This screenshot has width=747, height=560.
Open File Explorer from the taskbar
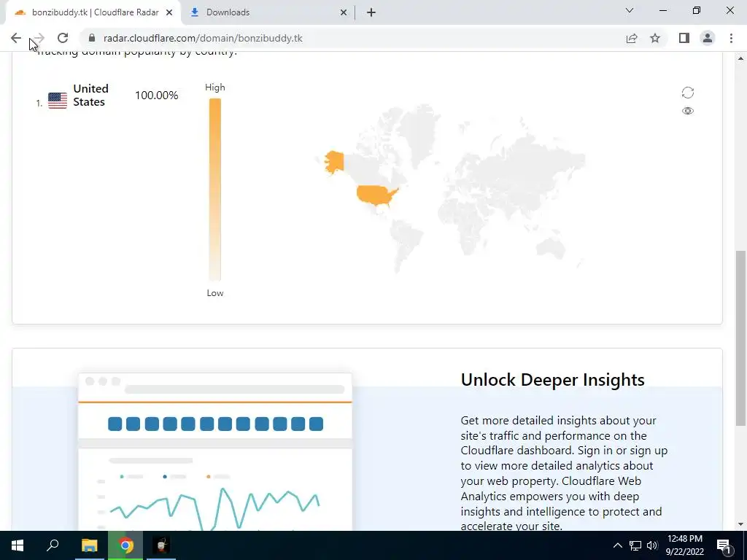point(89,545)
